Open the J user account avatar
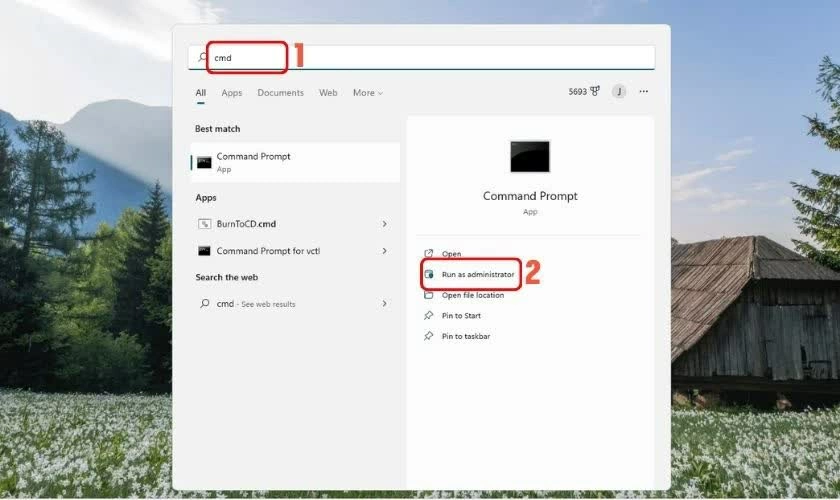Screen dimensions: 840x500 tap(619, 92)
